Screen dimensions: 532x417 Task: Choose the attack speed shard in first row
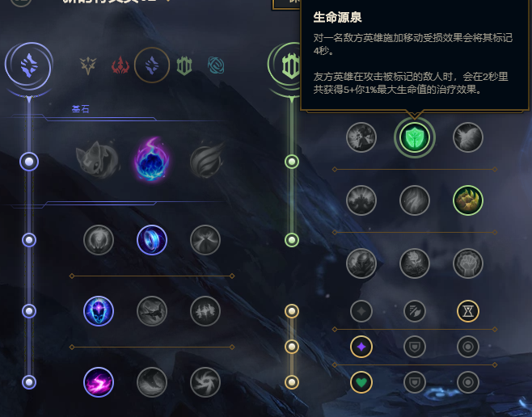point(415,311)
